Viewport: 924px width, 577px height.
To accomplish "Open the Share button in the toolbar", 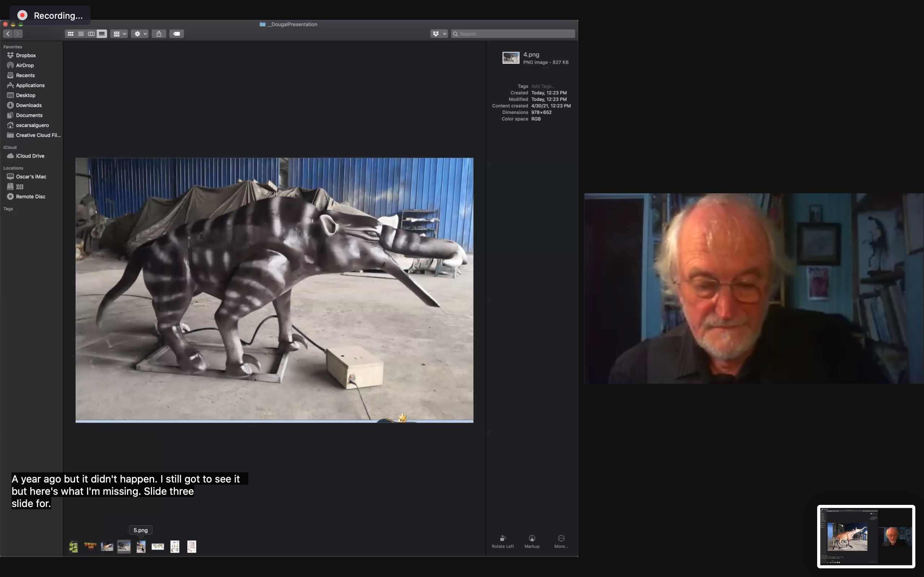I will [159, 34].
